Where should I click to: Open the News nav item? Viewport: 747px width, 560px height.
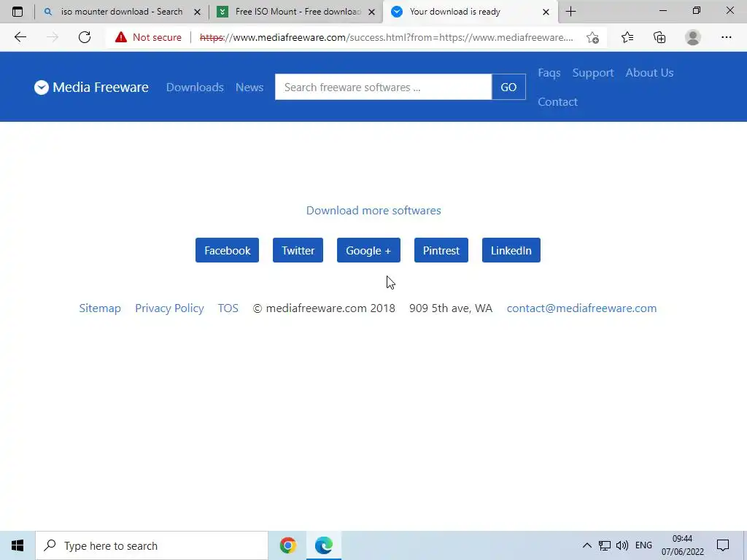(x=249, y=87)
